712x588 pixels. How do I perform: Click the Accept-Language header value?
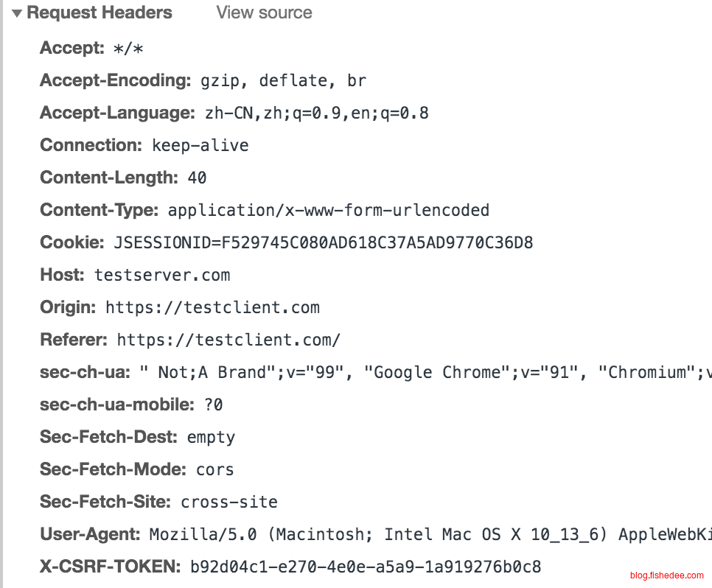point(316,113)
